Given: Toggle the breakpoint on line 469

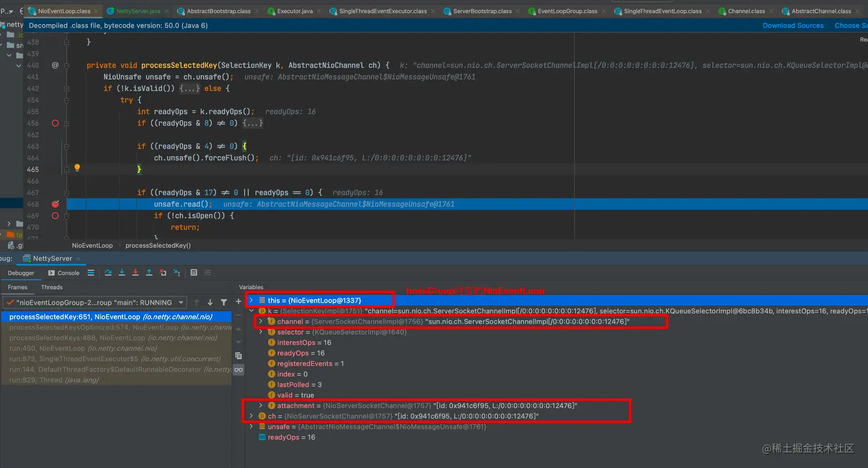Looking at the screenshot, I should 55,216.
